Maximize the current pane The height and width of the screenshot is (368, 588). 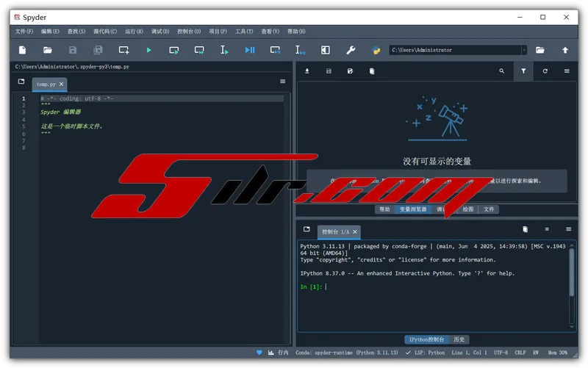coord(326,50)
